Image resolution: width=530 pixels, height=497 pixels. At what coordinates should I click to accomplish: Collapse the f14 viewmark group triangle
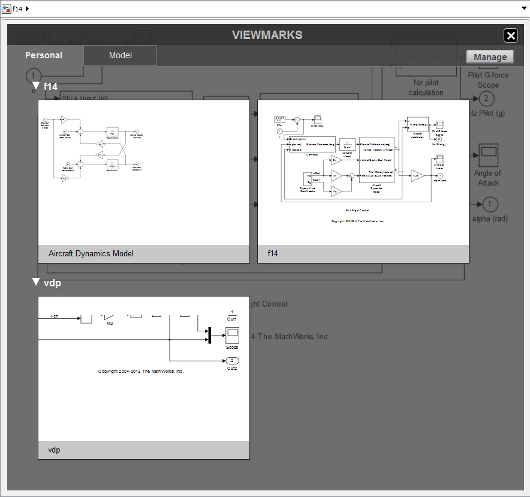pos(36,86)
